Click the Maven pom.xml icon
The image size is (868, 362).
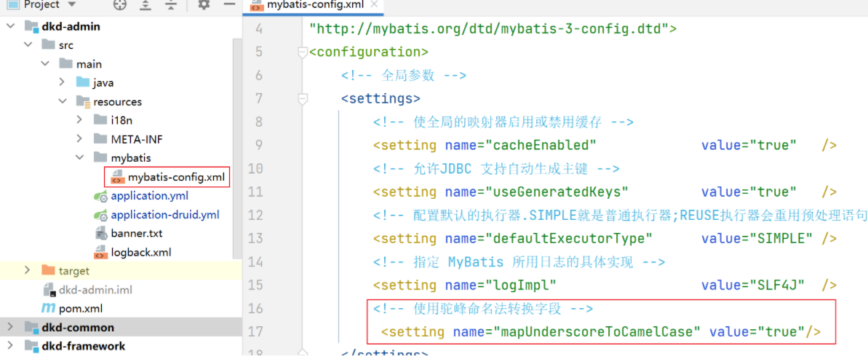click(x=49, y=308)
